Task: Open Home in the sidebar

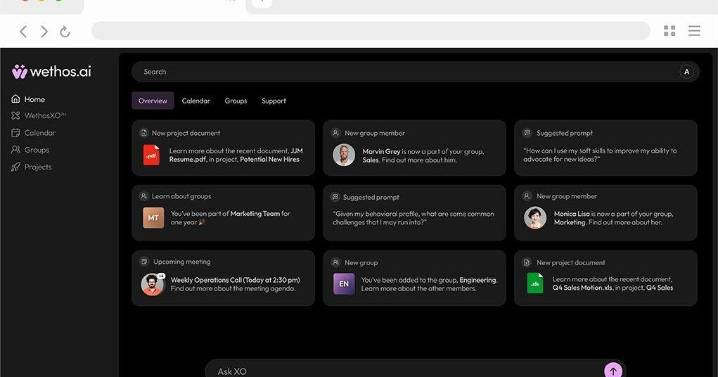Action: (28, 99)
